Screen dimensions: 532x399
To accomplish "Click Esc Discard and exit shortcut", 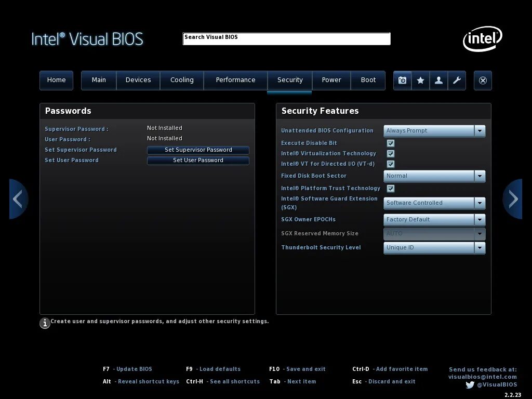I will click(x=384, y=381).
